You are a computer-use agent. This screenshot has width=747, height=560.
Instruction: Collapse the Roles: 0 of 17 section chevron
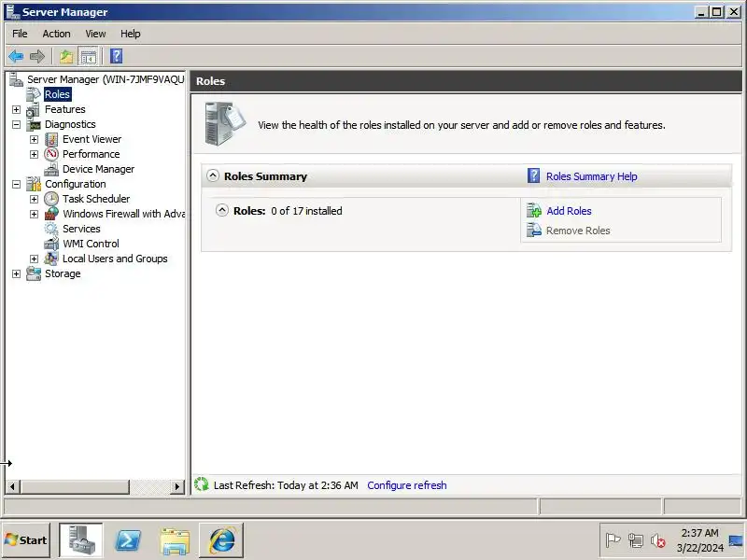click(221, 210)
